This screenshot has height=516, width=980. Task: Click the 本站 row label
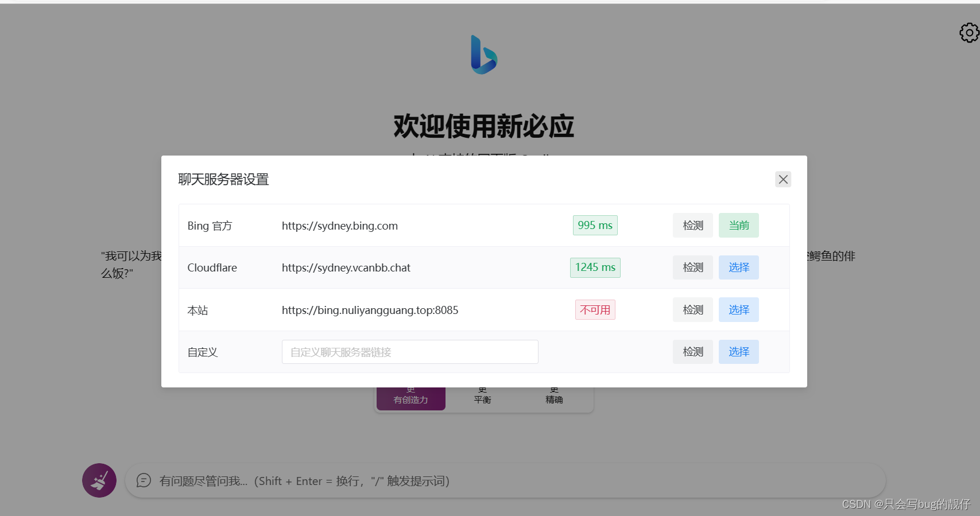tap(198, 310)
